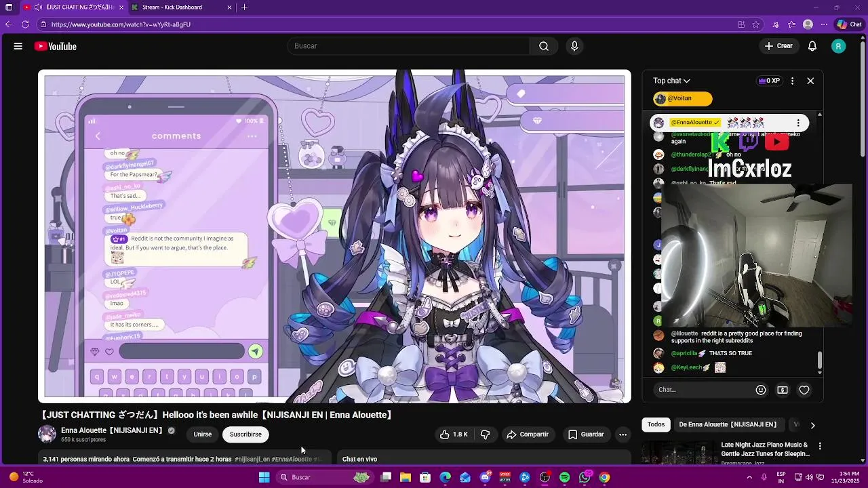This screenshot has height=488, width=868.
Task: Send a heart reaction in chat
Action: [x=804, y=390]
